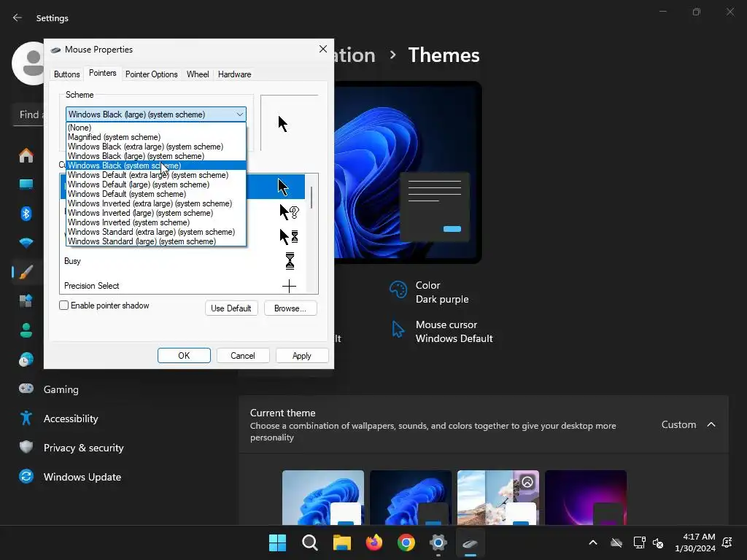Choose Windows Inverted (extra large) scheme

pos(156,204)
